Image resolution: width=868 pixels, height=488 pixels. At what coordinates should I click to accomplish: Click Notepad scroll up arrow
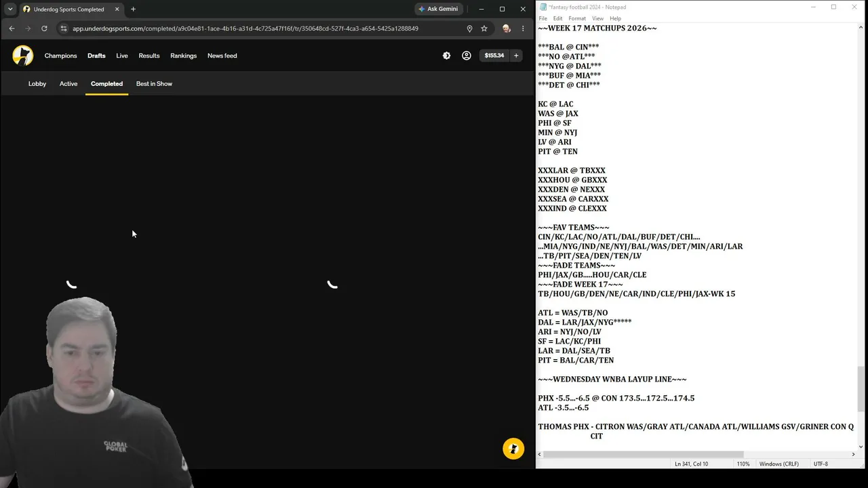pos(861,27)
